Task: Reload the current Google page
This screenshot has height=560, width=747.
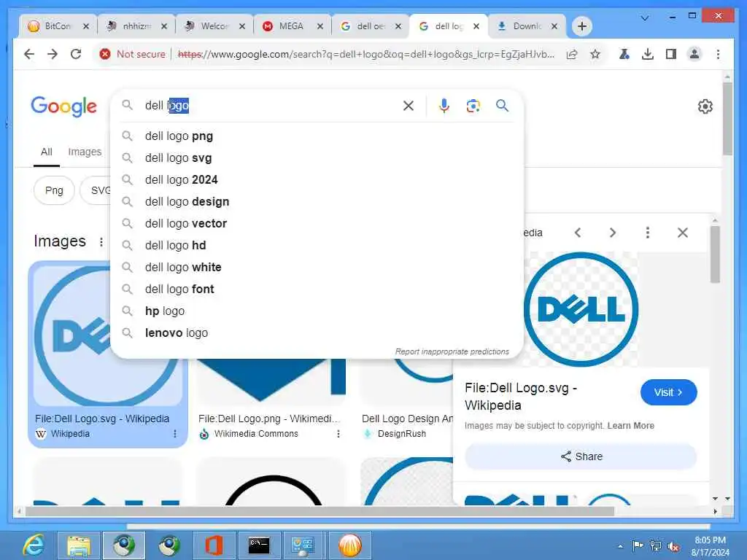Action: (76, 54)
